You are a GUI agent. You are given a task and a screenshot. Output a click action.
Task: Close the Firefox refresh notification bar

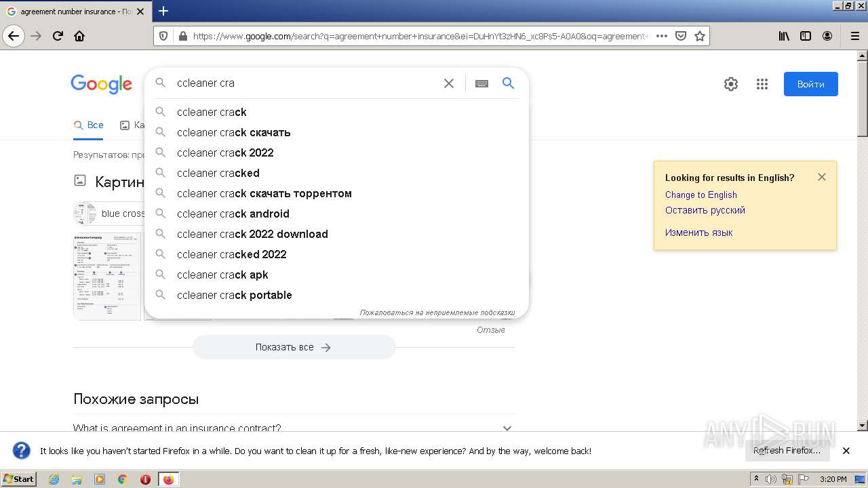tap(846, 451)
